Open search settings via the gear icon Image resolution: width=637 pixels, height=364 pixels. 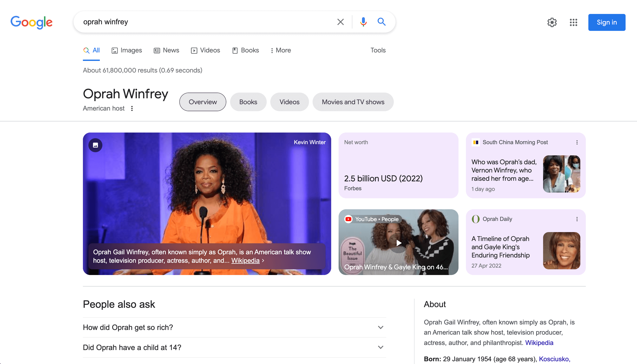pos(552,22)
